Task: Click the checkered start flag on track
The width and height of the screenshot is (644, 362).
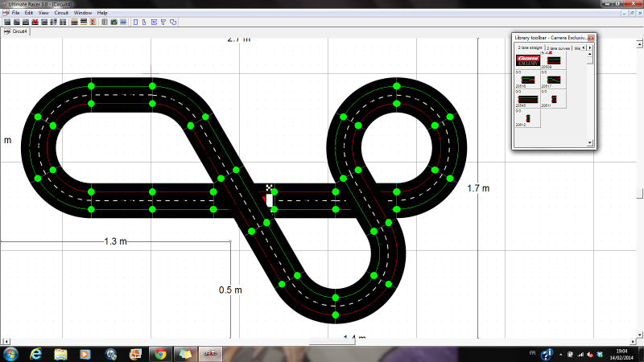Action: click(x=269, y=188)
